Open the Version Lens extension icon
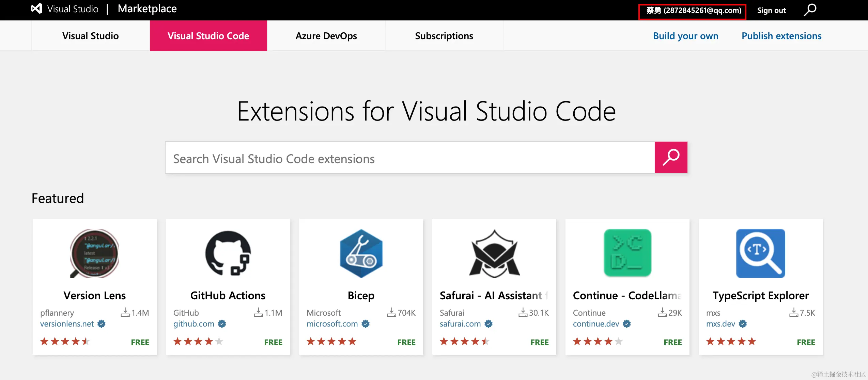Image resolution: width=868 pixels, height=380 pixels. point(95,253)
